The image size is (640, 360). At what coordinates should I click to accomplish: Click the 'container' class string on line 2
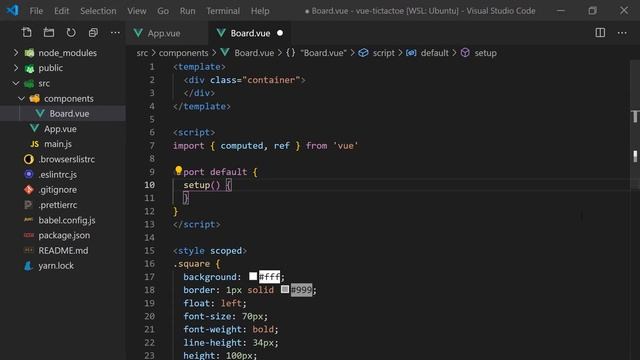pyautogui.click(x=271, y=80)
